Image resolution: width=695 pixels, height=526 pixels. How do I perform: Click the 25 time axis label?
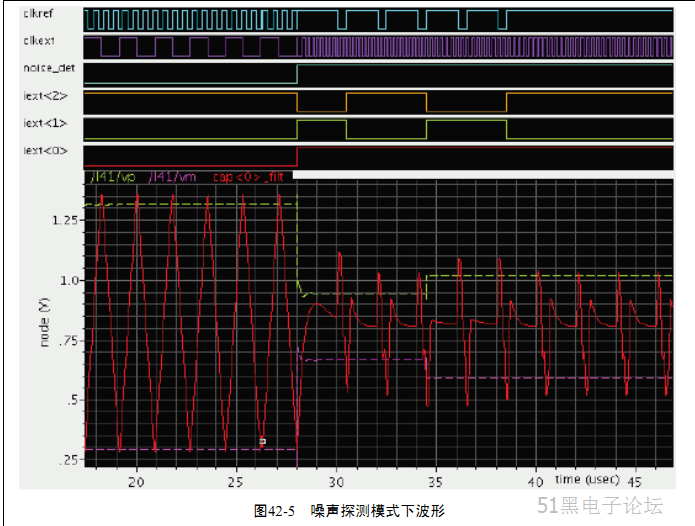[x=235, y=482]
